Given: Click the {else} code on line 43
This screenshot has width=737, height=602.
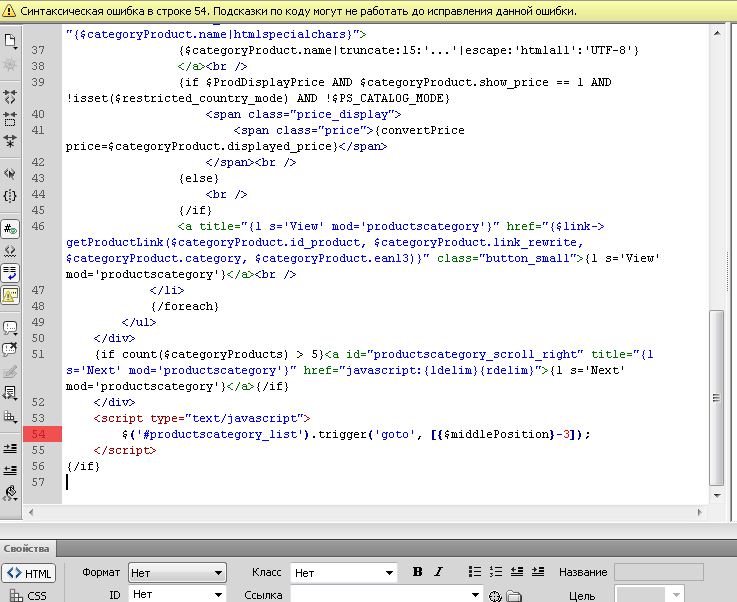Looking at the screenshot, I should 198,179.
